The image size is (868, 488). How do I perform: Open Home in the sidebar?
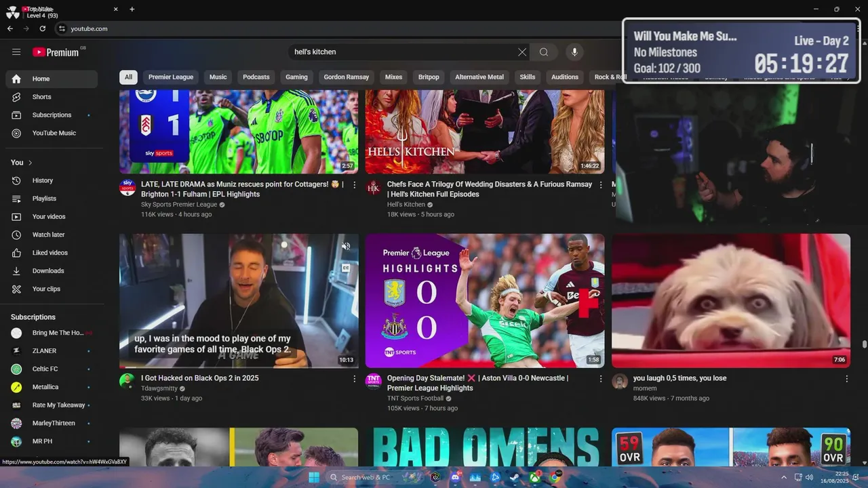pyautogui.click(x=52, y=79)
